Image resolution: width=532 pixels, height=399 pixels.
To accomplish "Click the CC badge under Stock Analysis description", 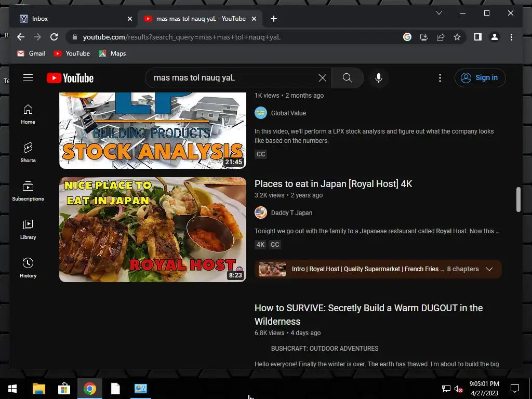I will click(x=261, y=154).
